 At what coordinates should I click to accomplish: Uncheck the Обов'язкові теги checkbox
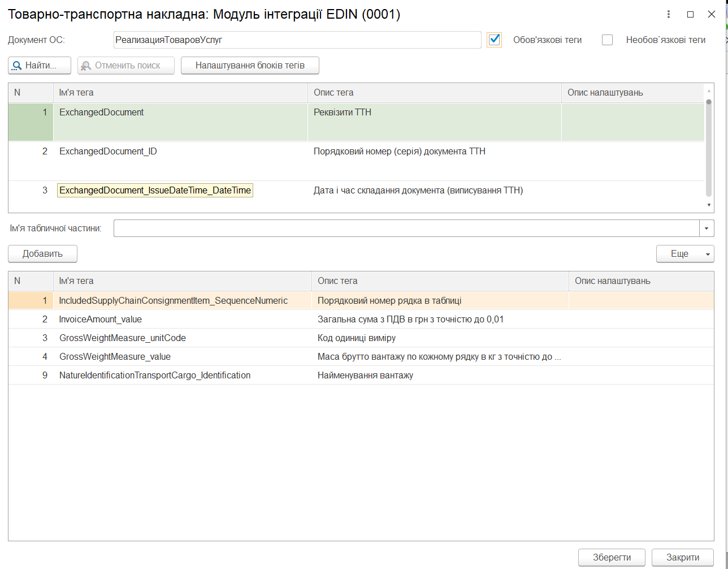(495, 40)
